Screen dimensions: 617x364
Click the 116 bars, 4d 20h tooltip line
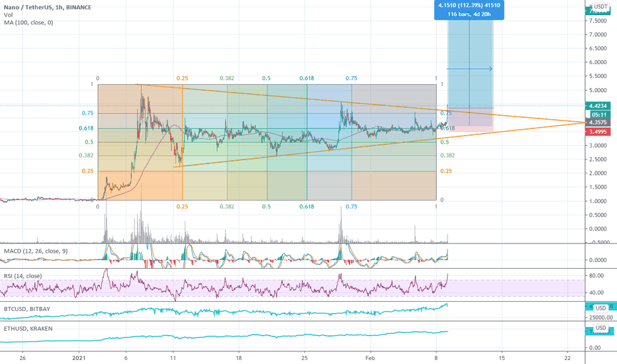[x=469, y=14]
